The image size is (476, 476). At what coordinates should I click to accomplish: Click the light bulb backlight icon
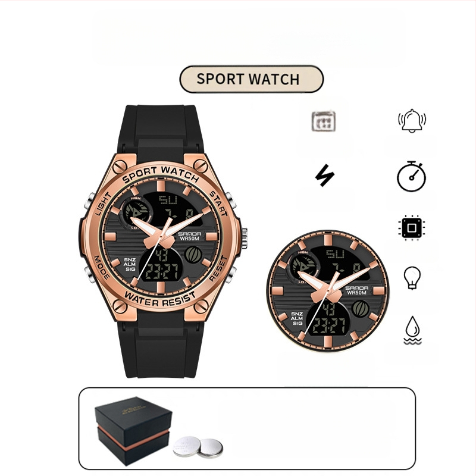coord(412,278)
